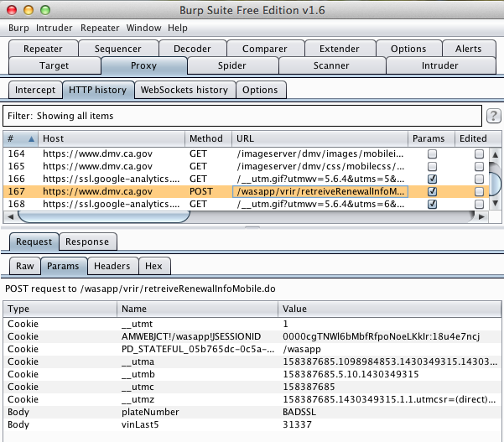This screenshot has height=442, width=504.
Task: Switch to the WebSockets history tab
Action: pyautogui.click(x=184, y=90)
